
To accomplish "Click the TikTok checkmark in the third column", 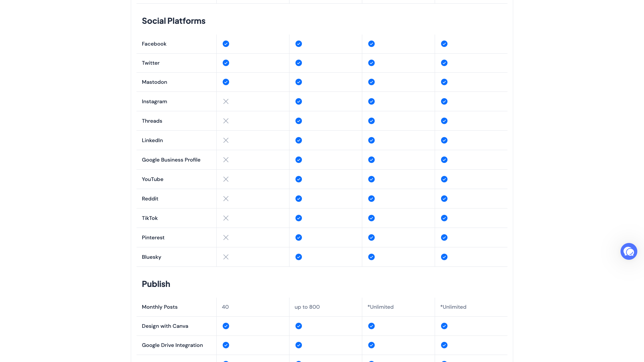I will pyautogui.click(x=371, y=218).
